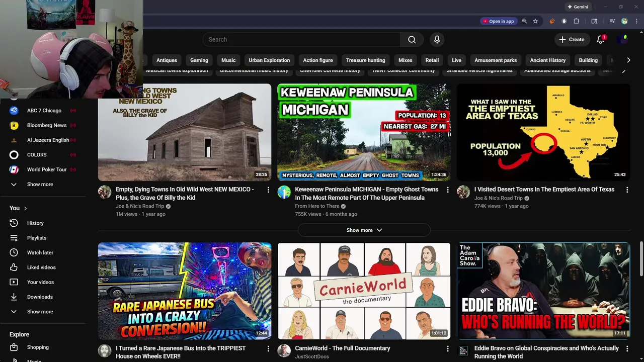Expand the video shelf with Show more
This screenshot has width=644, height=362.
(x=364, y=230)
